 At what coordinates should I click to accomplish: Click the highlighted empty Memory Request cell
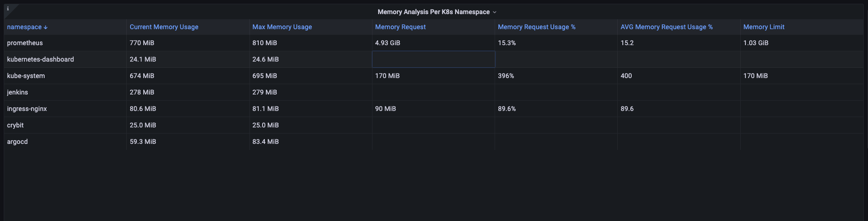(x=433, y=59)
